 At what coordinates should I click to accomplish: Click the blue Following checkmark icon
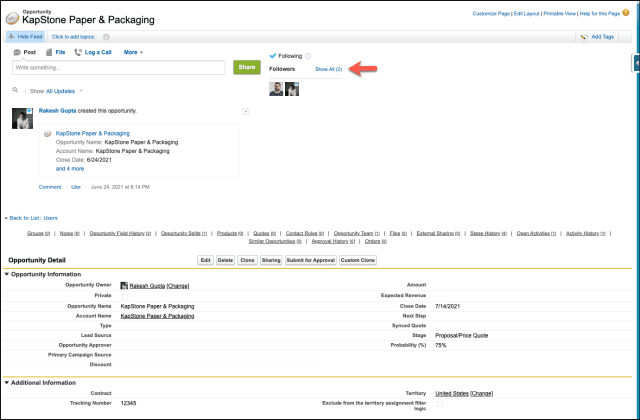pyautogui.click(x=273, y=56)
